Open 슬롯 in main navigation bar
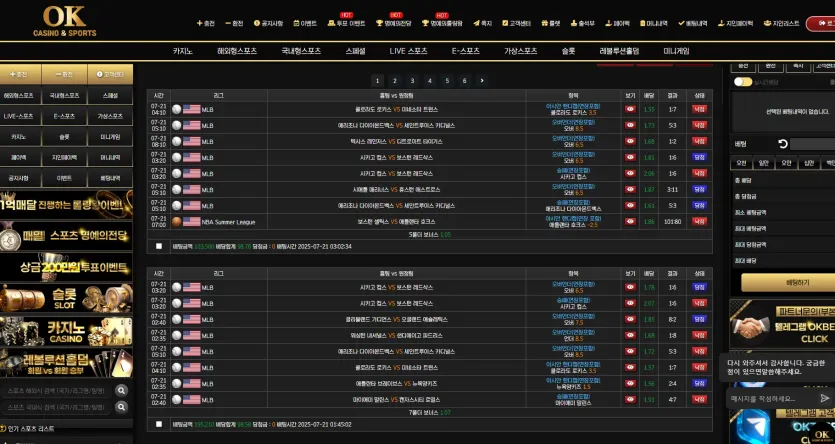This screenshot has height=444, width=835. pos(568,51)
